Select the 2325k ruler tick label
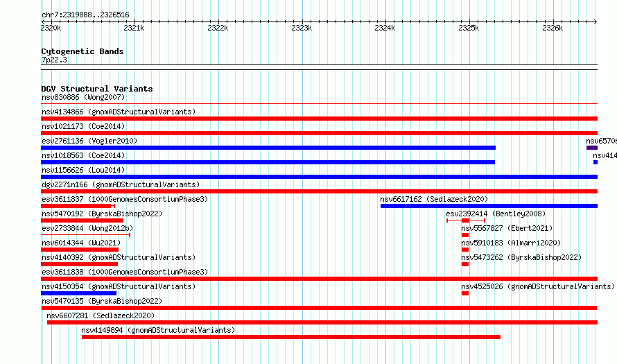Screen dimensions: 617x364 [x=469, y=28]
